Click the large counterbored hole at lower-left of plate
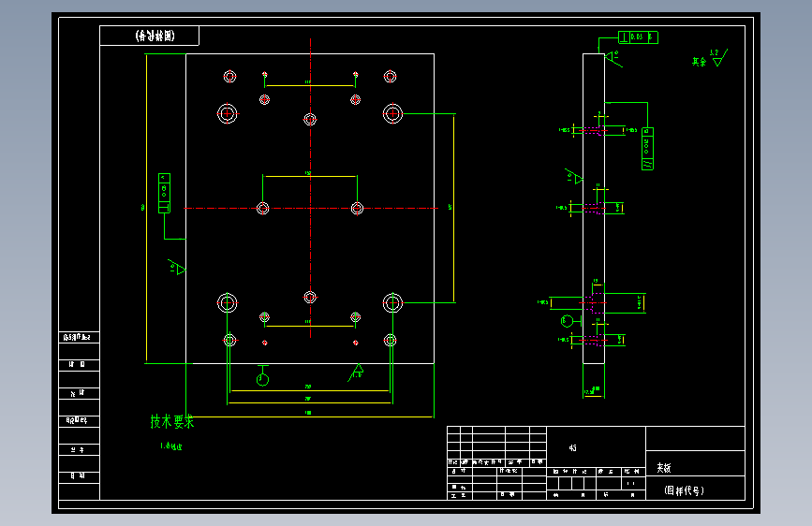 click(x=228, y=303)
